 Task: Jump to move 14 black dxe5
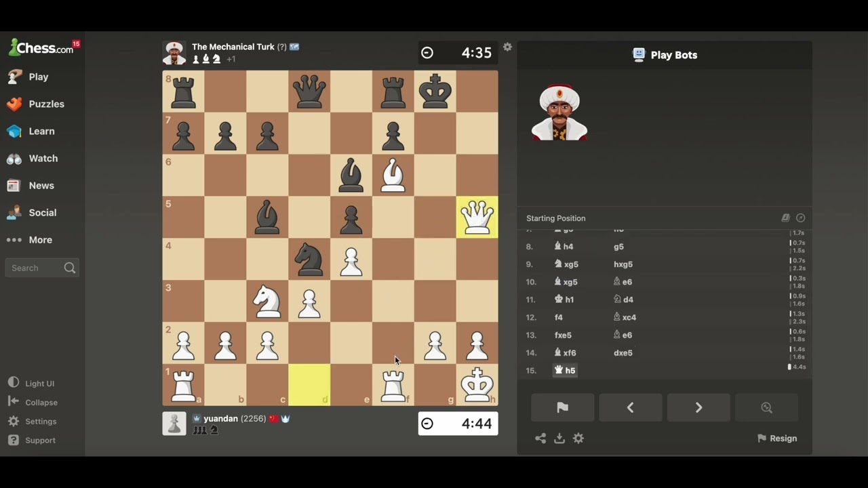coord(623,352)
